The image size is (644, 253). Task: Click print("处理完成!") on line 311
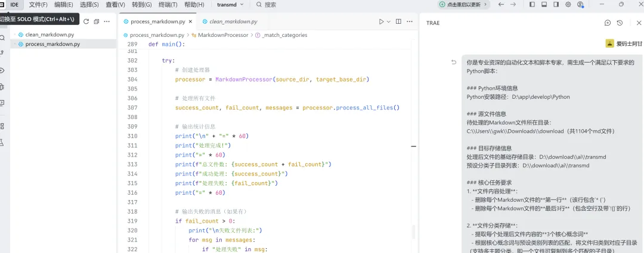pyautogui.click(x=203, y=146)
